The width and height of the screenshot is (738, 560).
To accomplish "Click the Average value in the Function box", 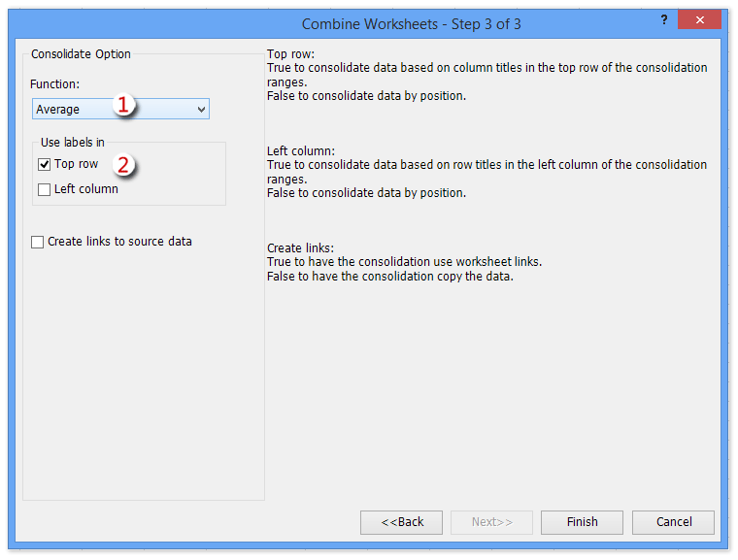I will coord(58,110).
